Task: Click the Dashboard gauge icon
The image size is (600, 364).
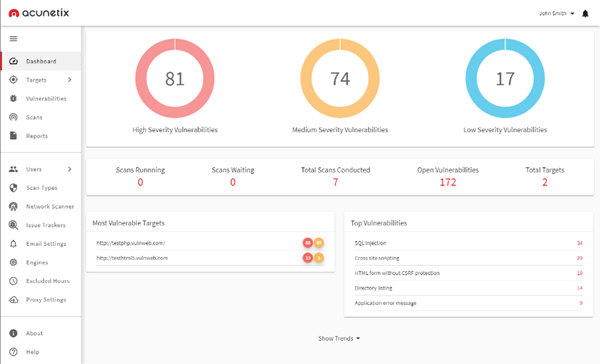Action: pyautogui.click(x=13, y=61)
